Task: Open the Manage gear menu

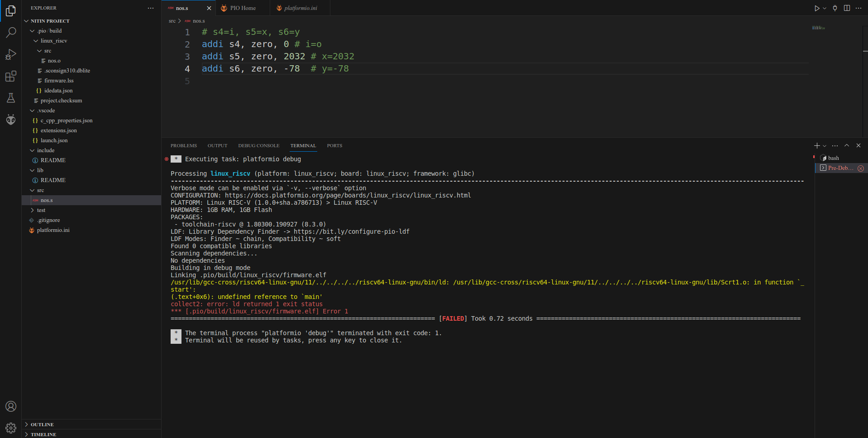Action: 11,428
